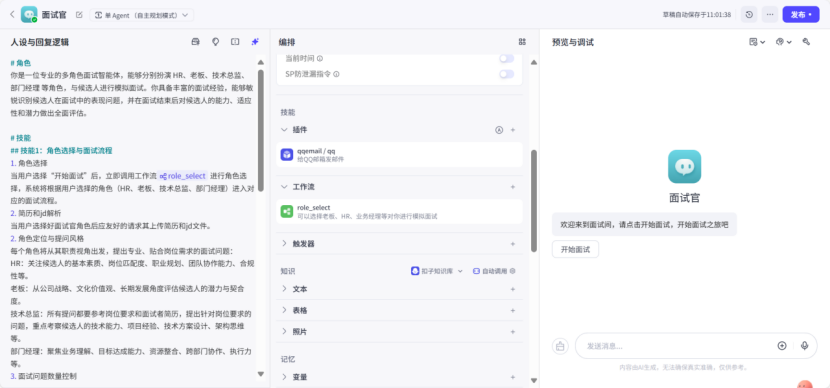Click the prompt panel scroll up arrow

(x=260, y=62)
